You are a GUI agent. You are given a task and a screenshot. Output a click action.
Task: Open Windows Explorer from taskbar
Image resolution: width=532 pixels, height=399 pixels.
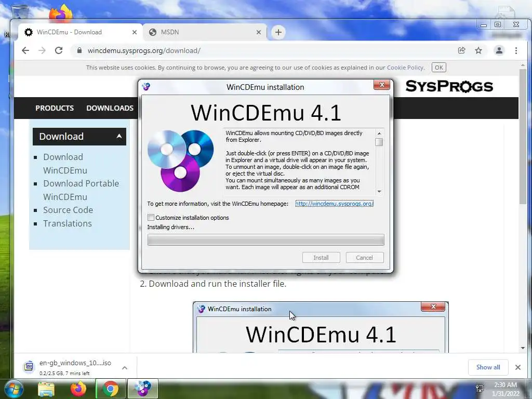click(x=46, y=389)
